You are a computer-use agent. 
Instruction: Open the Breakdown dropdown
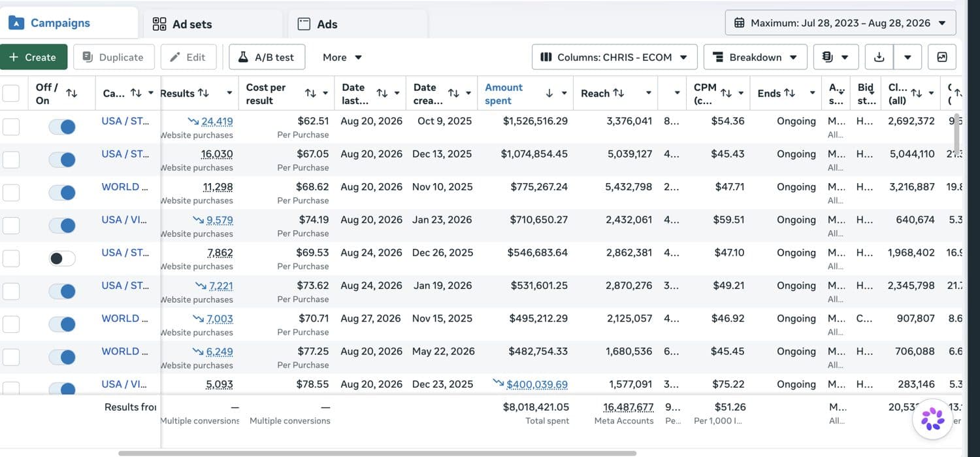(755, 57)
